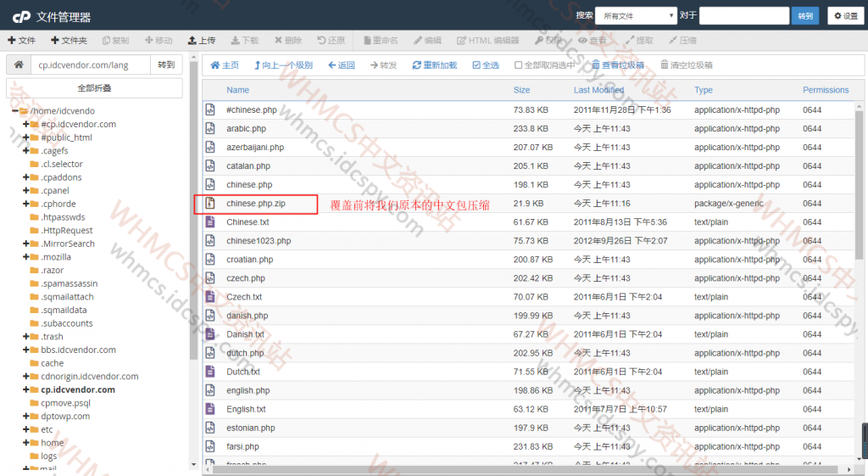Click the 提取 extract toolbar button
The image size is (868, 476).
(x=639, y=41)
